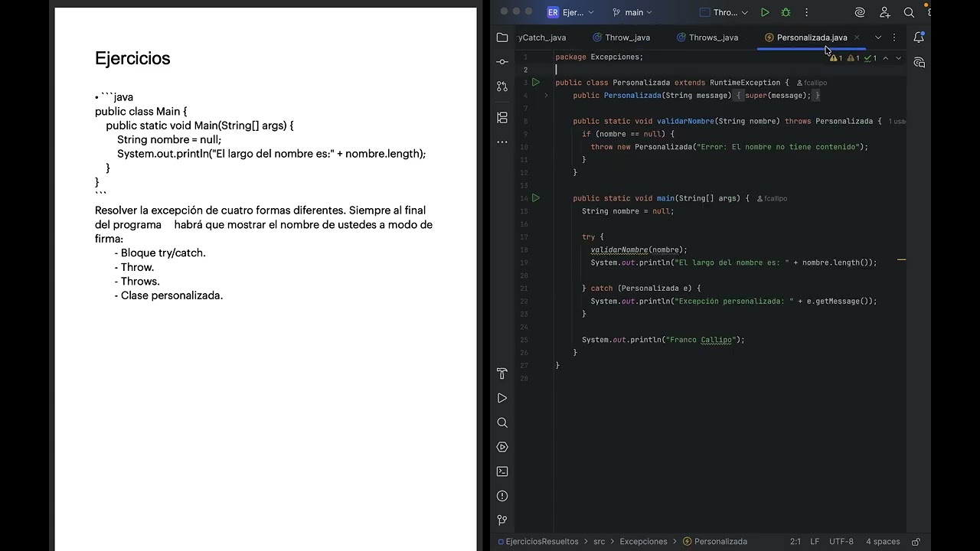Click the first warning count indicator in editor

click(x=836, y=58)
